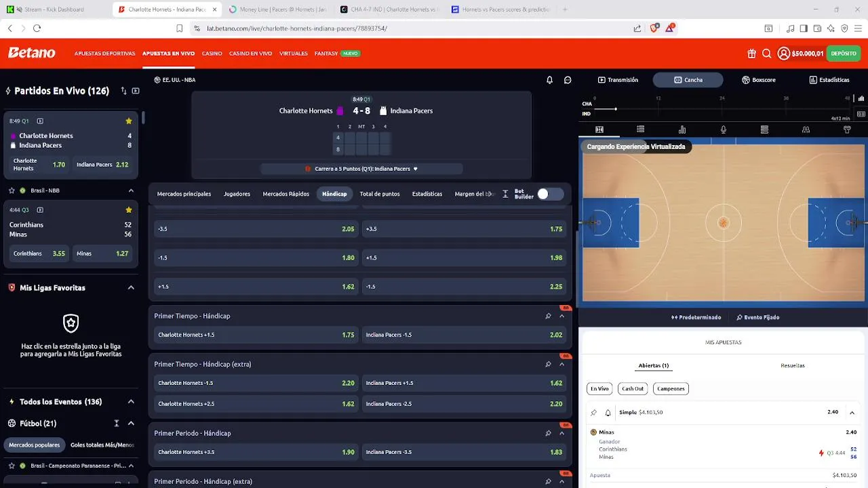Viewport: 868px width, 488px height.
Task: Click the share icon in the address bar
Action: 637,28
